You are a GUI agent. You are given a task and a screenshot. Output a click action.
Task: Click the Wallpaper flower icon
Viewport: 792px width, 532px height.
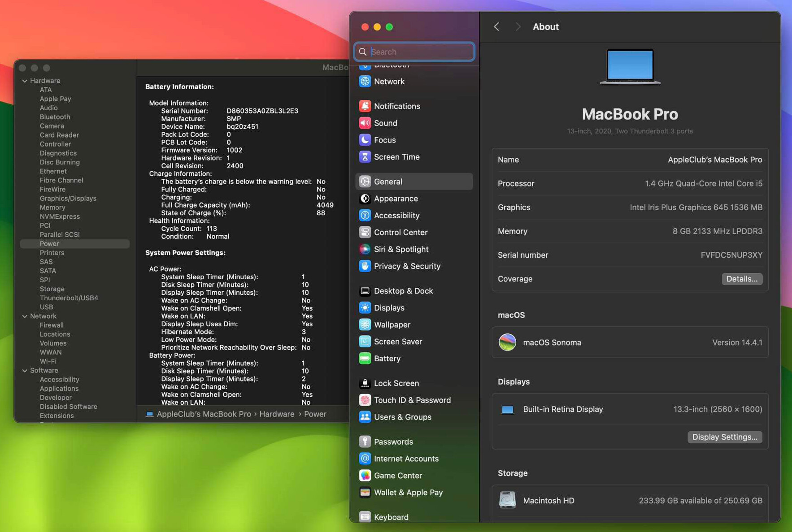pyautogui.click(x=365, y=324)
